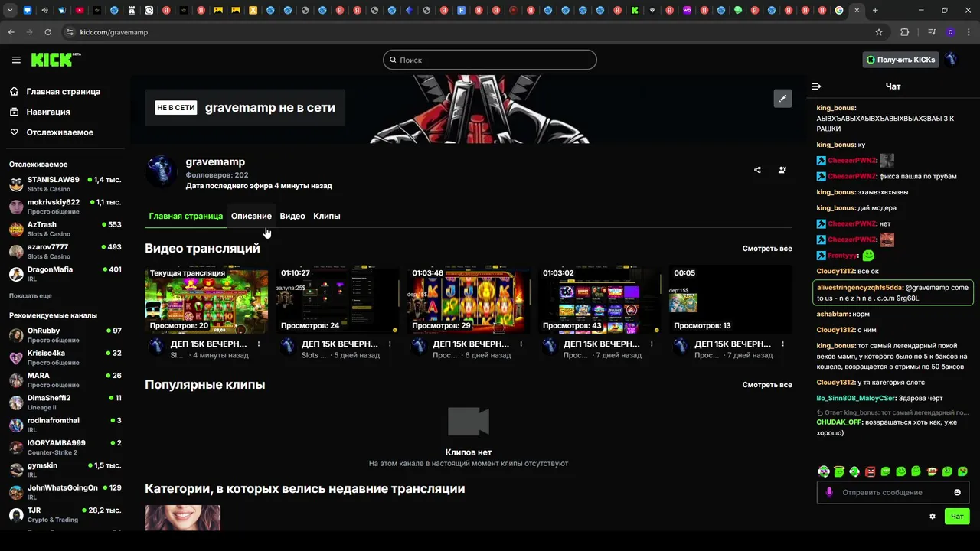Screen dimensions: 980x551
Task: Open the browser extensions puzzle icon
Action: click(905, 32)
